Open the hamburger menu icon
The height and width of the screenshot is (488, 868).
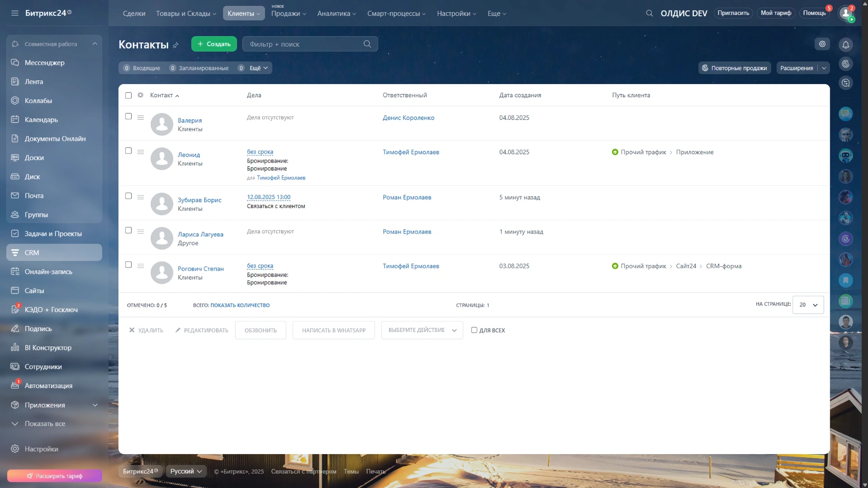coord(15,13)
